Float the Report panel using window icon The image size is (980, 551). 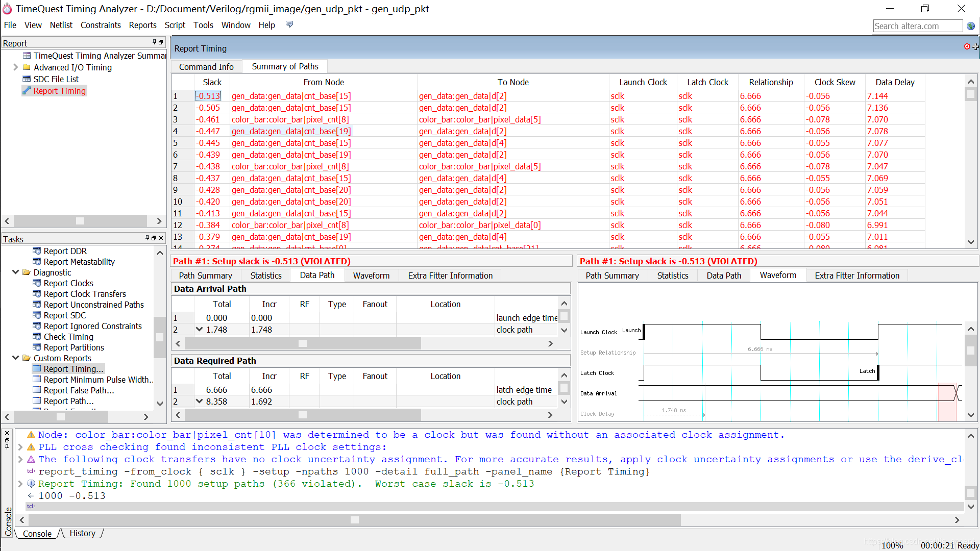161,42
